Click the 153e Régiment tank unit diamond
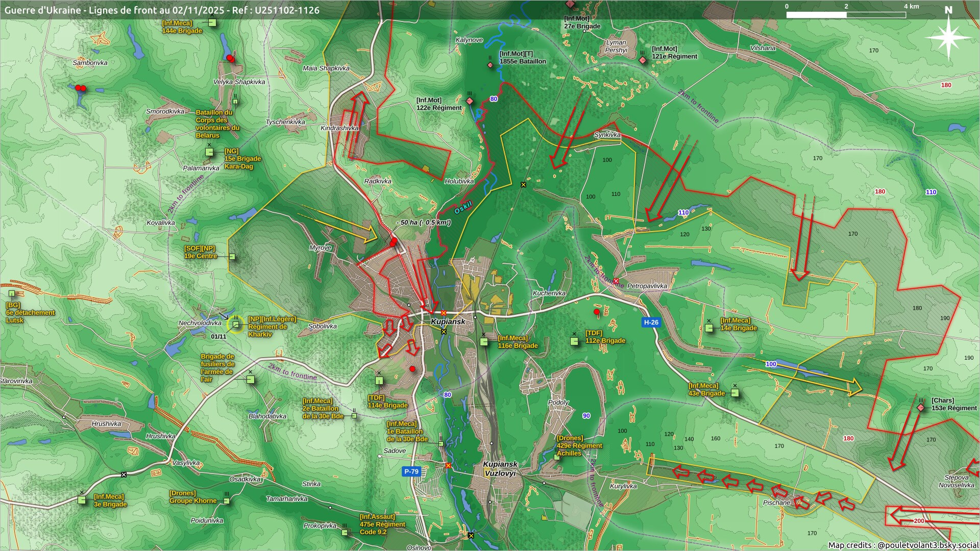Image resolution: width=980 pixels, height=551 pixels. click(921, 408)
